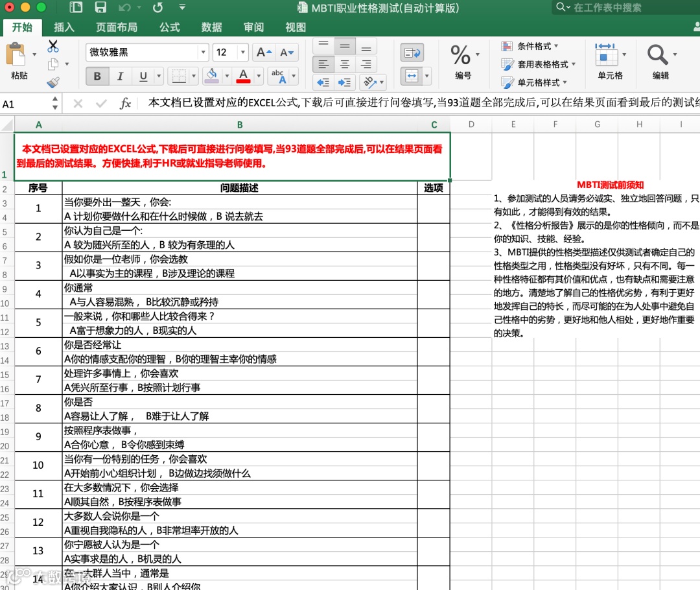Image resolution: width=700 pixels, height=590 pixels.
Task: Switch to the 数据 (Data) tab
Action: 211,27
